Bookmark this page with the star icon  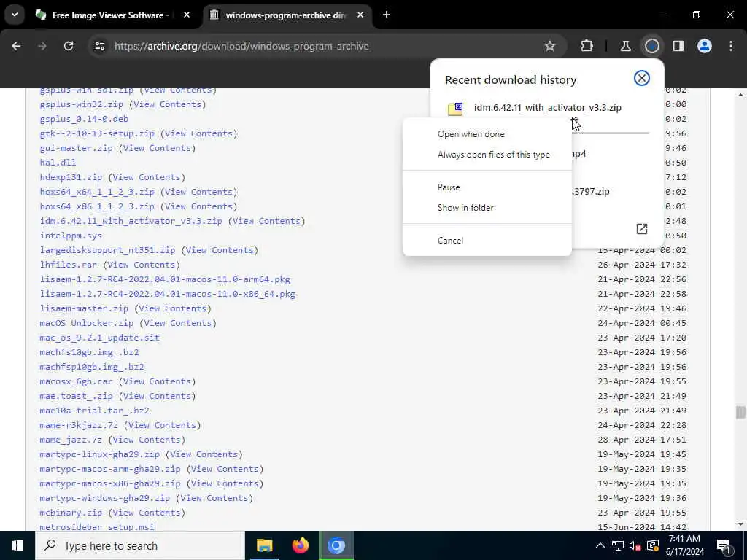tap(550, 46)
